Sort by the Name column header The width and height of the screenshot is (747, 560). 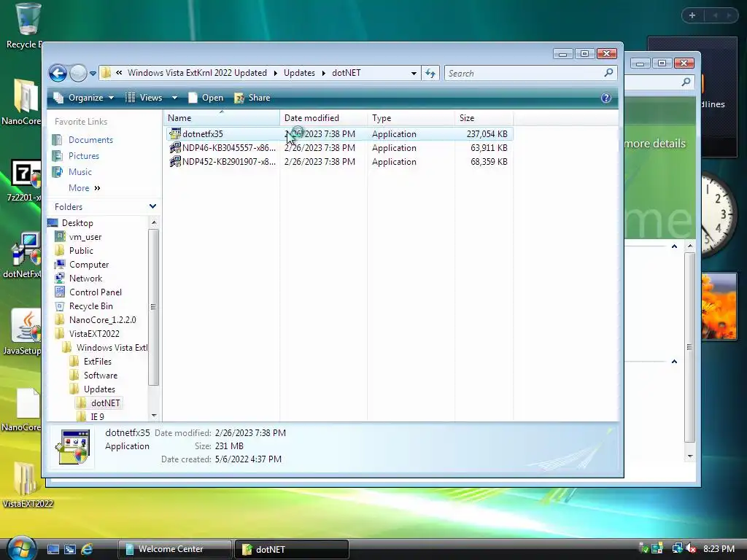[x=222, y=118]
